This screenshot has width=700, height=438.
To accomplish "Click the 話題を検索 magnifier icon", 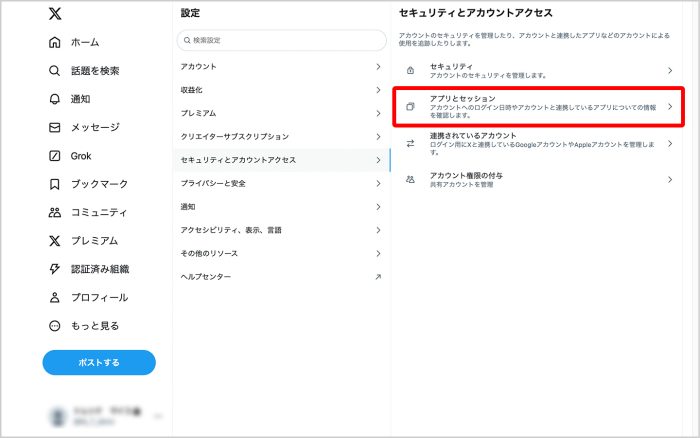I will [55, 71].
